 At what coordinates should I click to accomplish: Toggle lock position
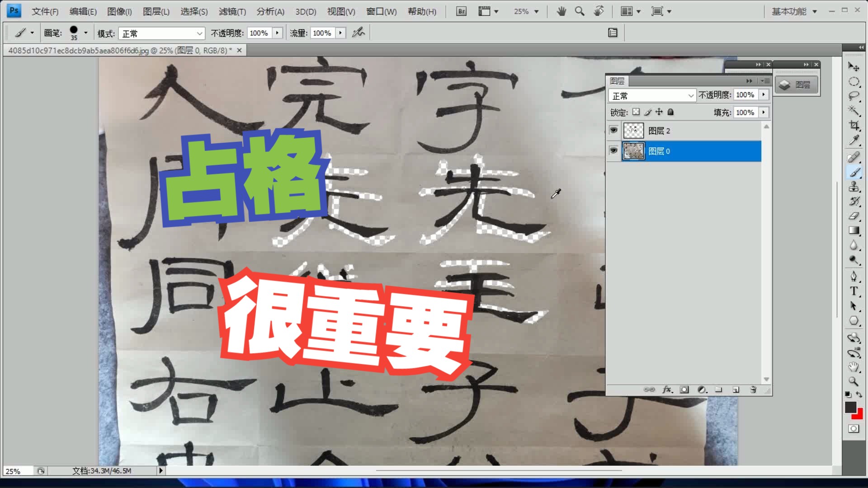coord(659,112)
